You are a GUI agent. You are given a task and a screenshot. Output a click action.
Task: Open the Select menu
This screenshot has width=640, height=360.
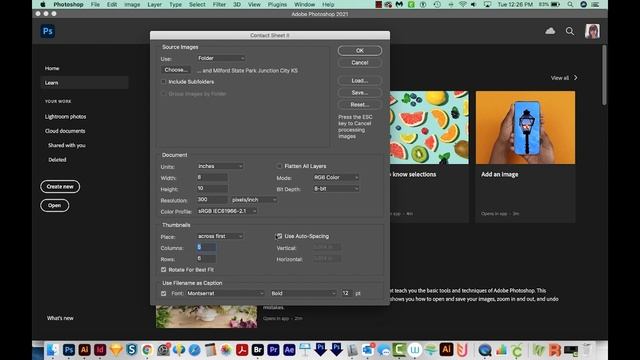click(x=197, y=4)
